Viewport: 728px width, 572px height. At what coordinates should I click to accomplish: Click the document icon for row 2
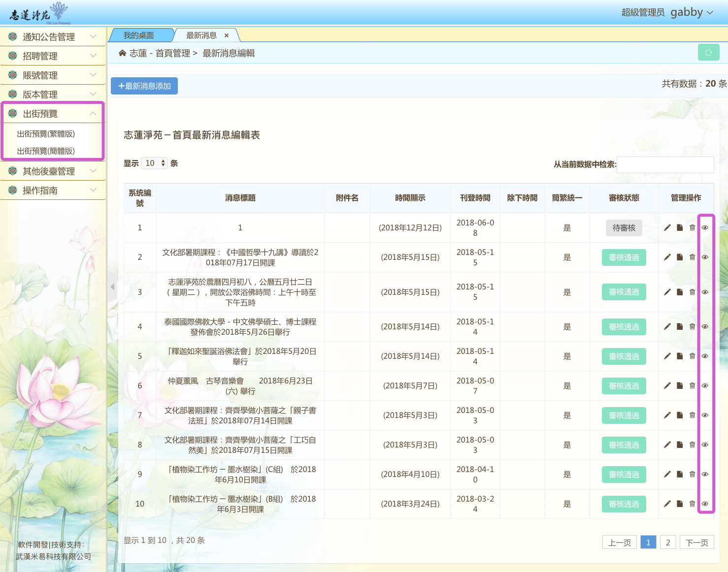pos(680,257)
